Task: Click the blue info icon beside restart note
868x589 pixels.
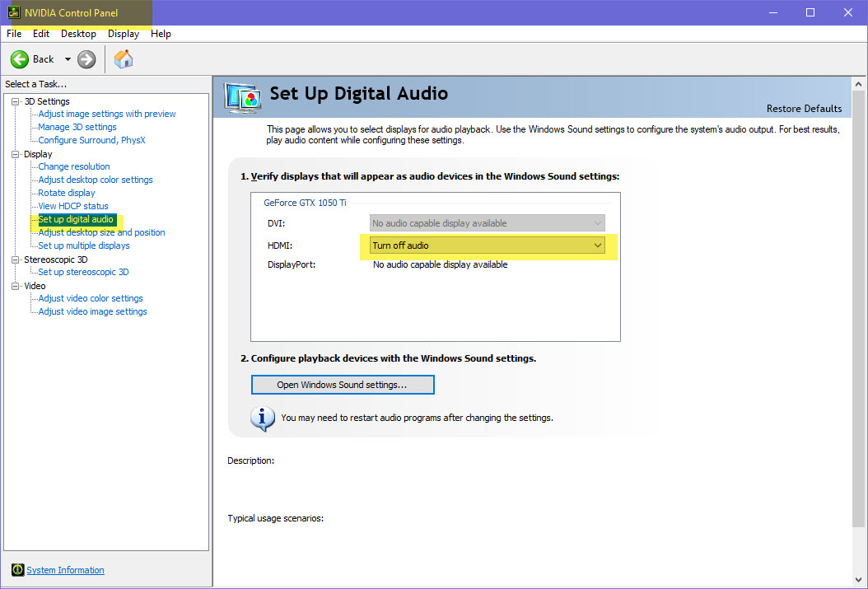Action: click(263, 418)
